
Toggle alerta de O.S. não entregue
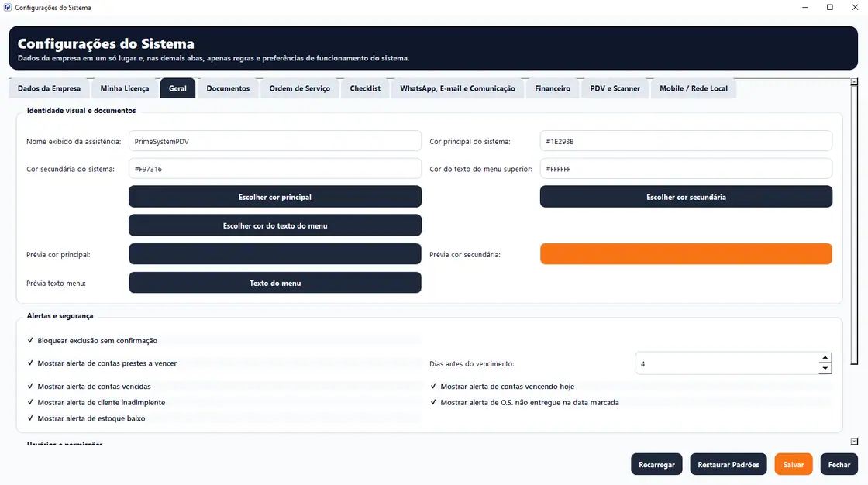click(x=525, y=403)
